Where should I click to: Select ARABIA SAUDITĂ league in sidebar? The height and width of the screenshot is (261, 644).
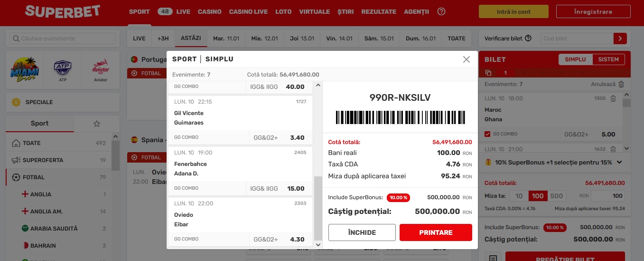(59, 229)
